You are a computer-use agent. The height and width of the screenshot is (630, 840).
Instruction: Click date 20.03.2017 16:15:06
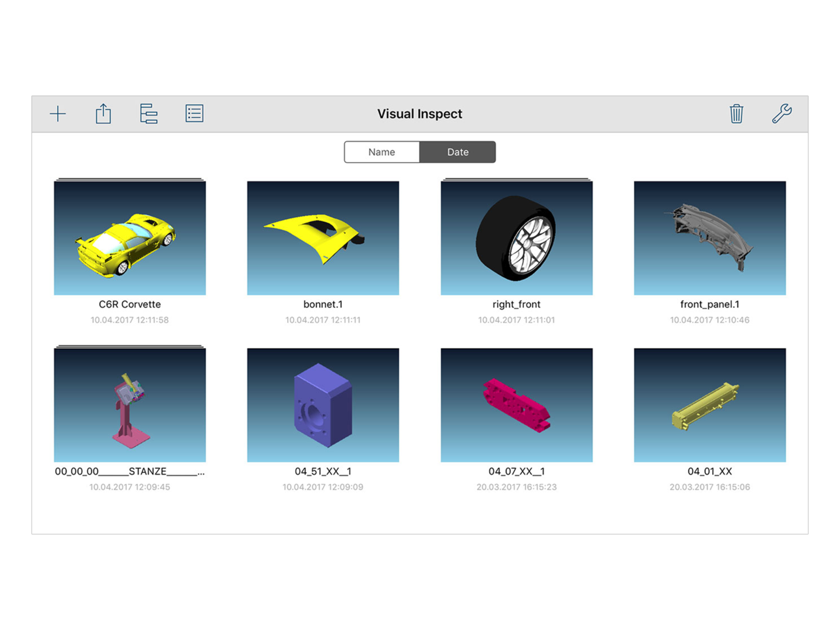pos(710,487)
